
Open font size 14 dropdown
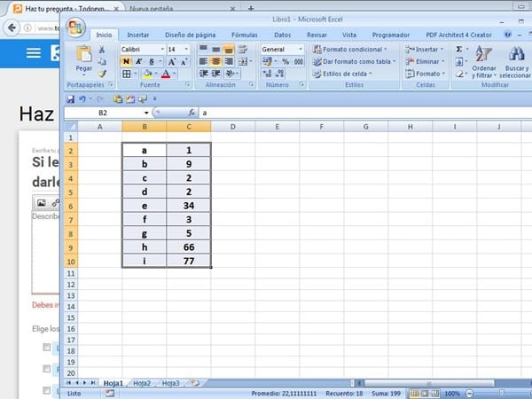[x=186, y=50]
